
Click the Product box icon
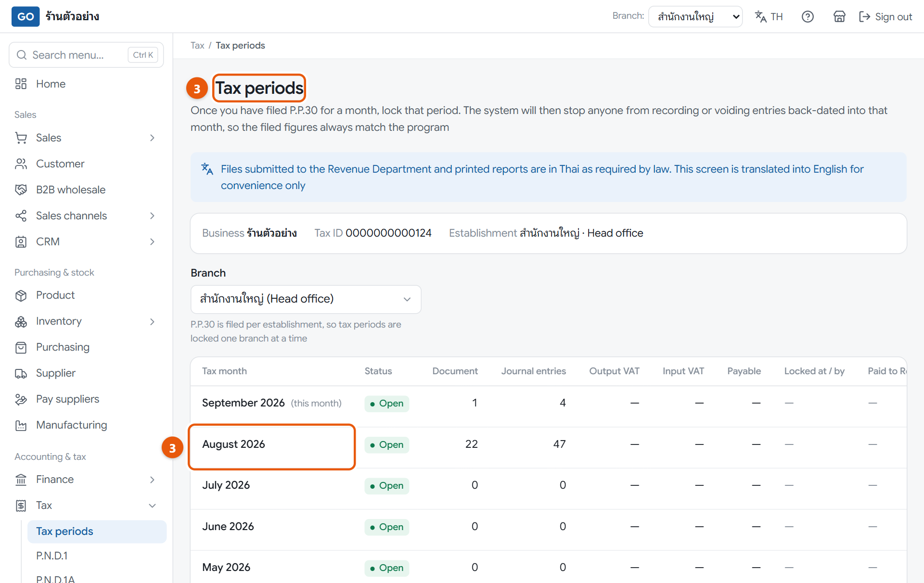coord(21,295)
